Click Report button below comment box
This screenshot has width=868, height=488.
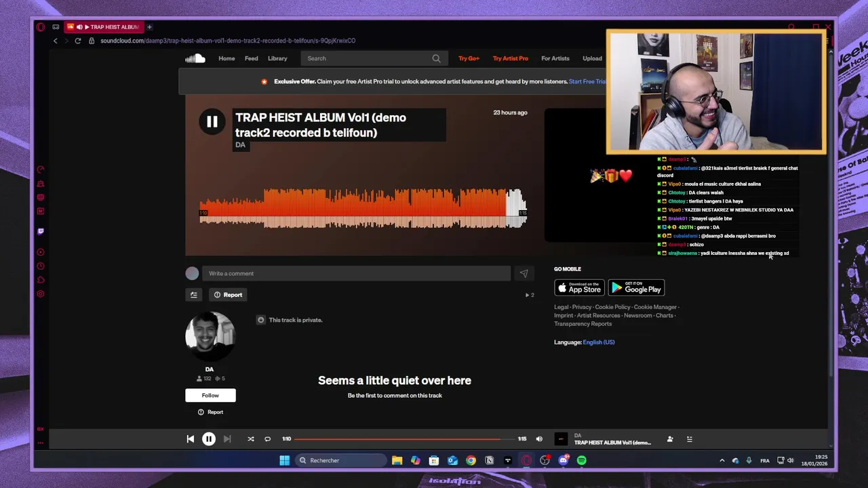click(x=228, y=295)
